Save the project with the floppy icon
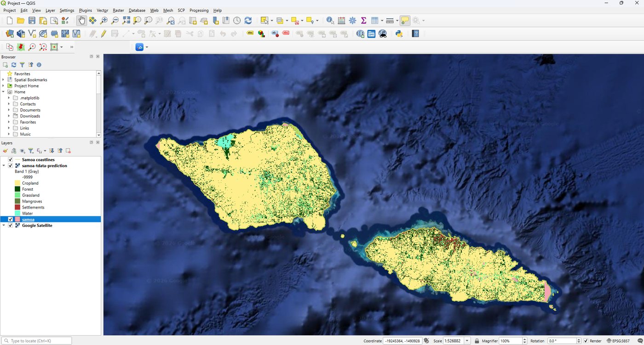This screenshot has height=345, width=644. coord(32,20)
